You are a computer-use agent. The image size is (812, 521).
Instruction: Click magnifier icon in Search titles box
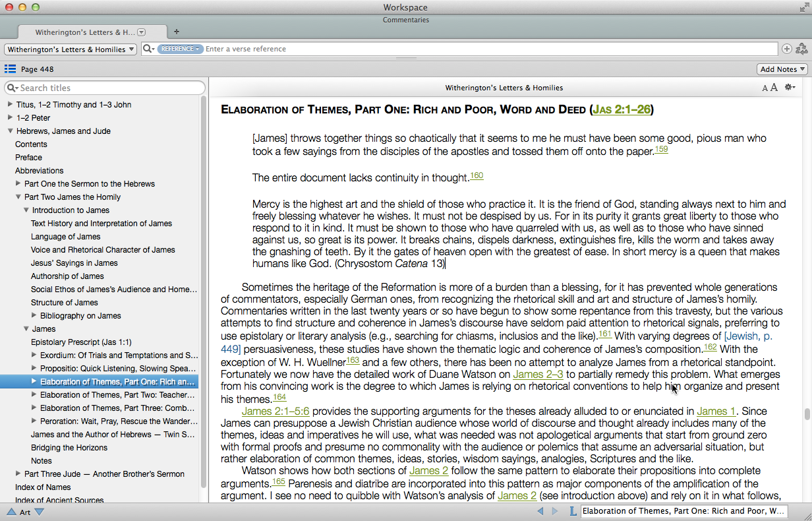point(13,88)
